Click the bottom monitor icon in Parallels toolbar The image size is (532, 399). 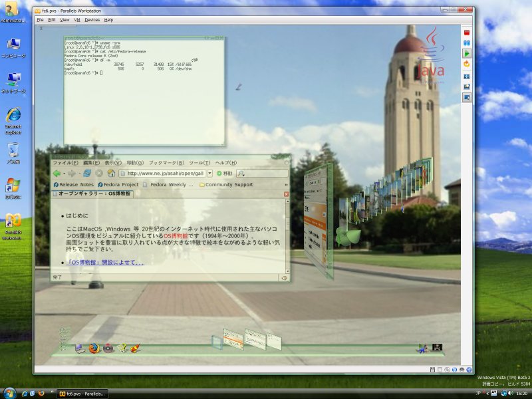pos(467,98)
